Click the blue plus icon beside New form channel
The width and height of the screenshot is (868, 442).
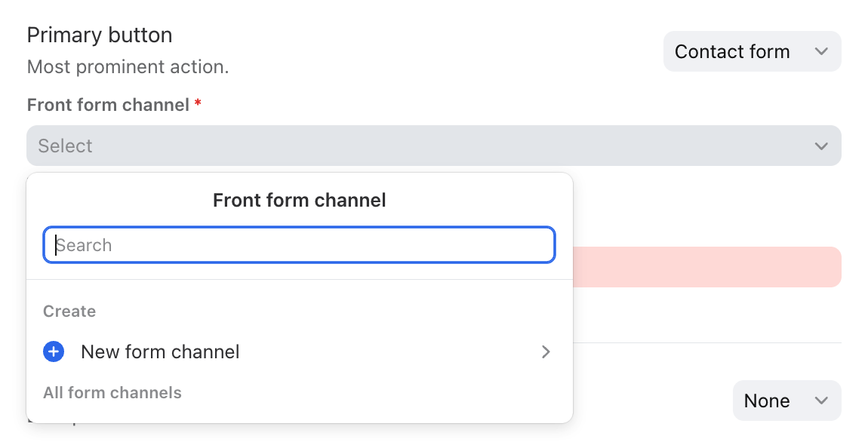tap(54, 351)
